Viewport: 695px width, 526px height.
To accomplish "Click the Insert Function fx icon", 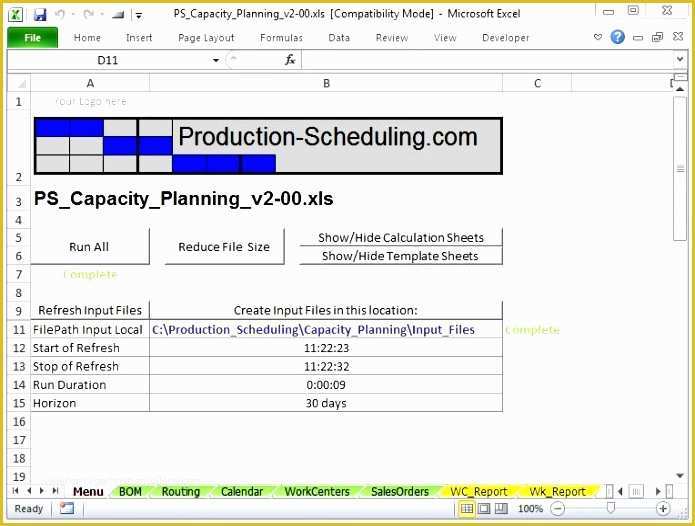I will tap(290, 60).
